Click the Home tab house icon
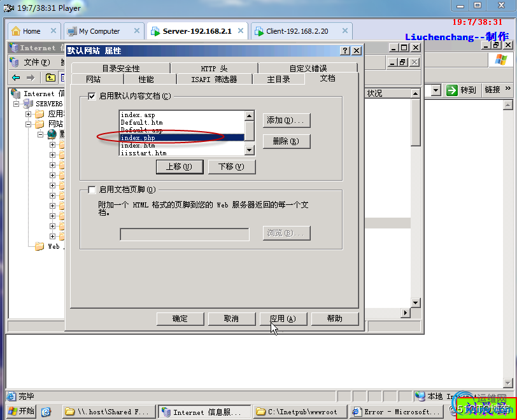The height and width of the screenshot is (420, 517). 15,31
